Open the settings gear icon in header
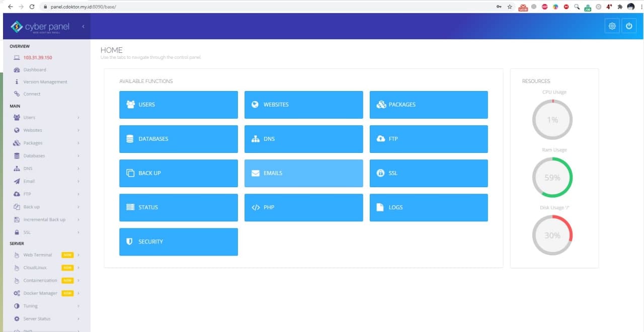This screenshot has width=644, height=332. click(x=612, y=26)
